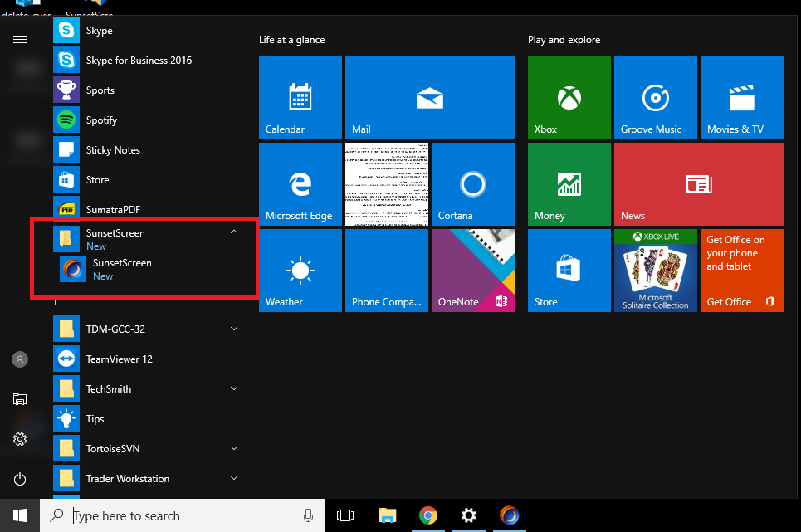Click the Windows Start button

tap(20, 515)
